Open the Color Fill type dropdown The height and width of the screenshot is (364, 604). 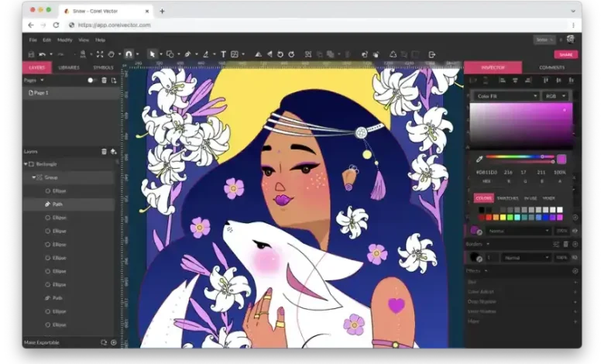click(x=506, y=96)
